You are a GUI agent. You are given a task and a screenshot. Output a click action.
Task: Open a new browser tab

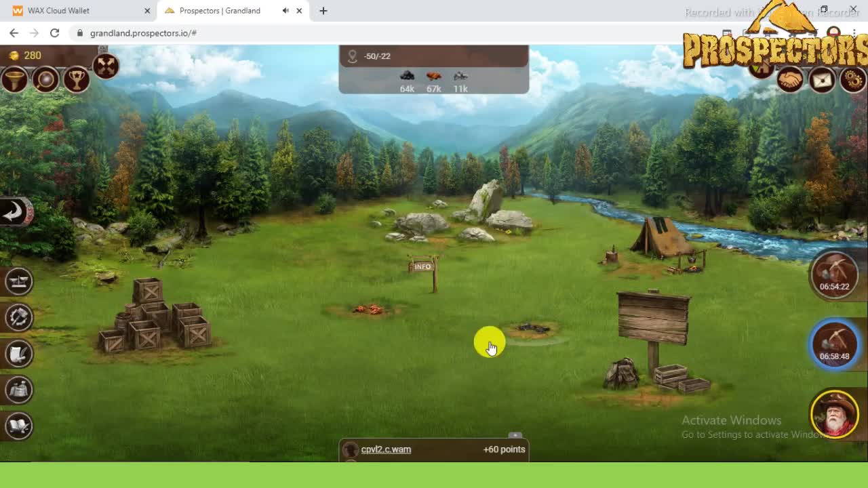pos(323,11)
